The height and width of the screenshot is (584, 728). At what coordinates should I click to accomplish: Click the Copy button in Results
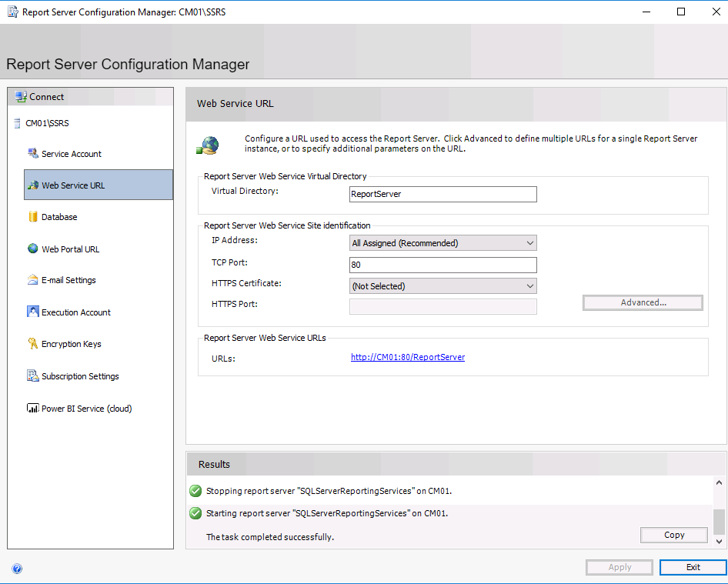pos(673,535)
